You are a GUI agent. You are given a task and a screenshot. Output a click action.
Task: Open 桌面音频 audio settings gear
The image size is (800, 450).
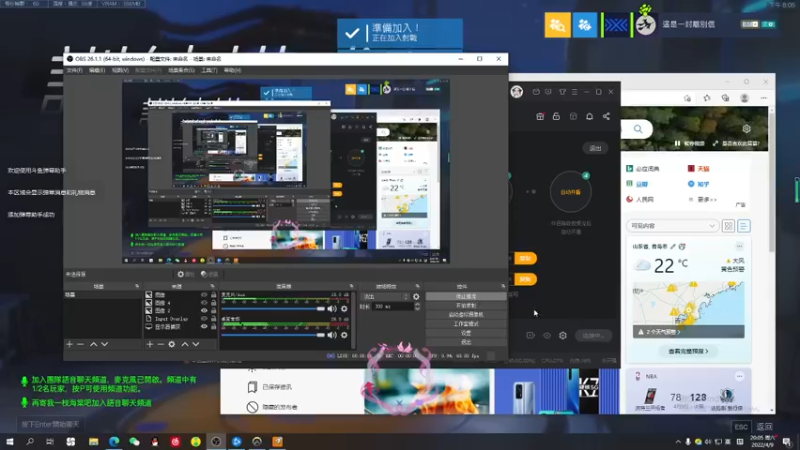344,335
